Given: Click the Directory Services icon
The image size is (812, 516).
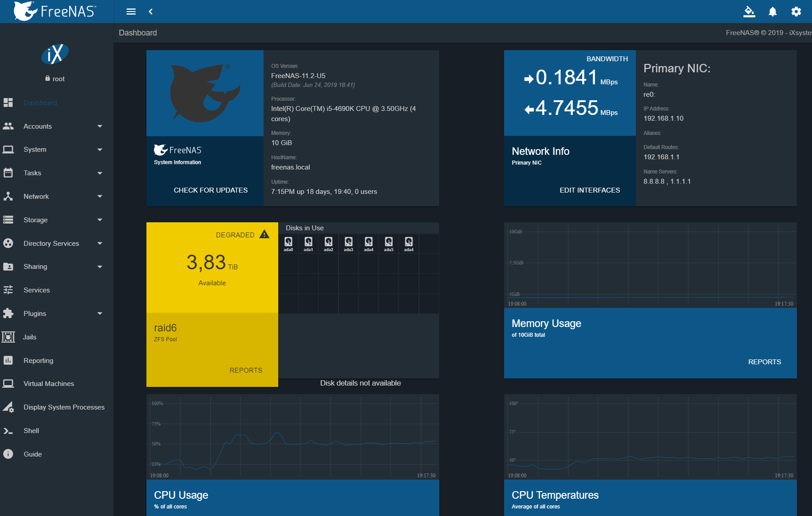Looking at the screenshot, I should (8, 243).
